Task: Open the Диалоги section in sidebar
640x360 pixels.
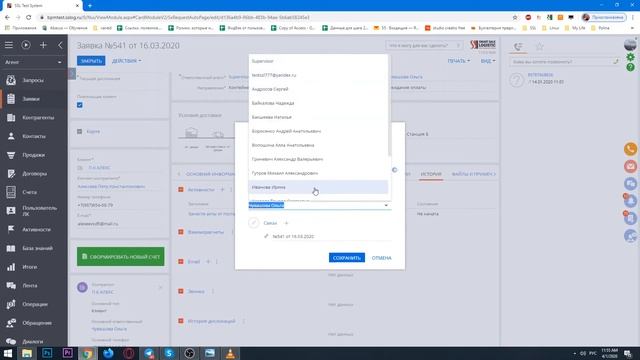Action: pos(32,341)
